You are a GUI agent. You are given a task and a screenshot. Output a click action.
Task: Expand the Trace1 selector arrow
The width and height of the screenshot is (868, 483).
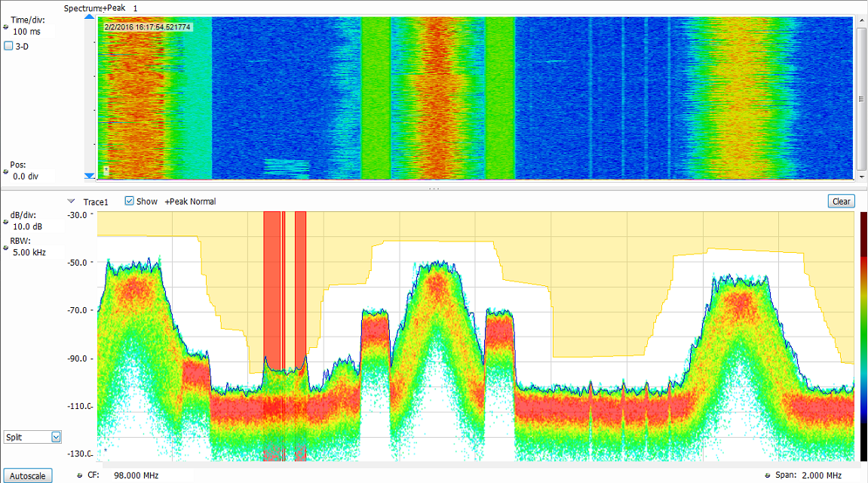coord(72,202)
